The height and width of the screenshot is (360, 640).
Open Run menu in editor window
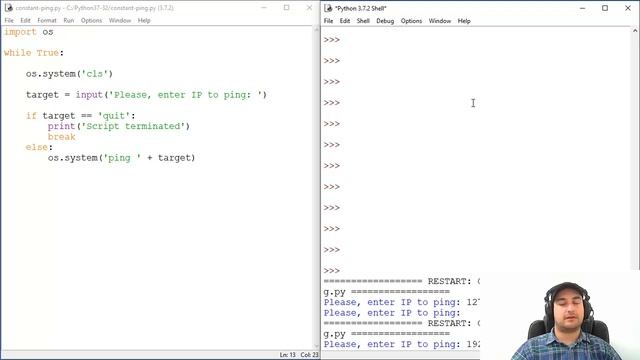click(x=69, y=20)
